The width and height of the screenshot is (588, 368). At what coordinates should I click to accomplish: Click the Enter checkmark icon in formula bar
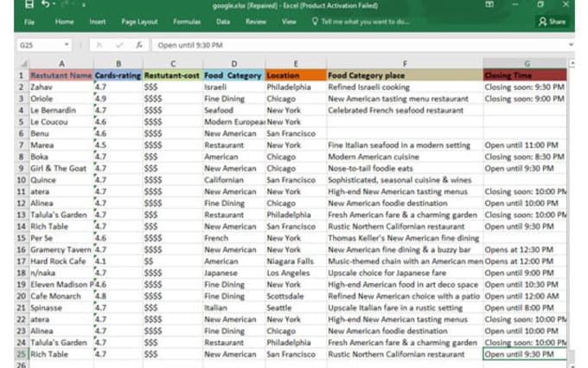(x=119, y=45)
